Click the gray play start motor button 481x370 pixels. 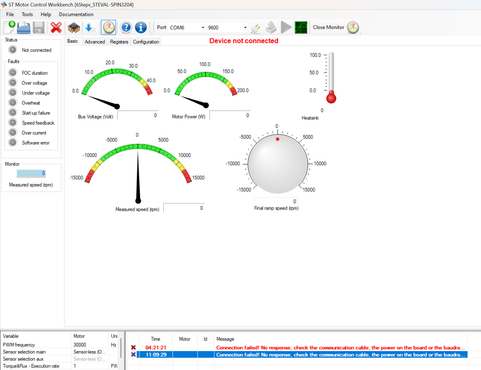[x=286, y=27]
